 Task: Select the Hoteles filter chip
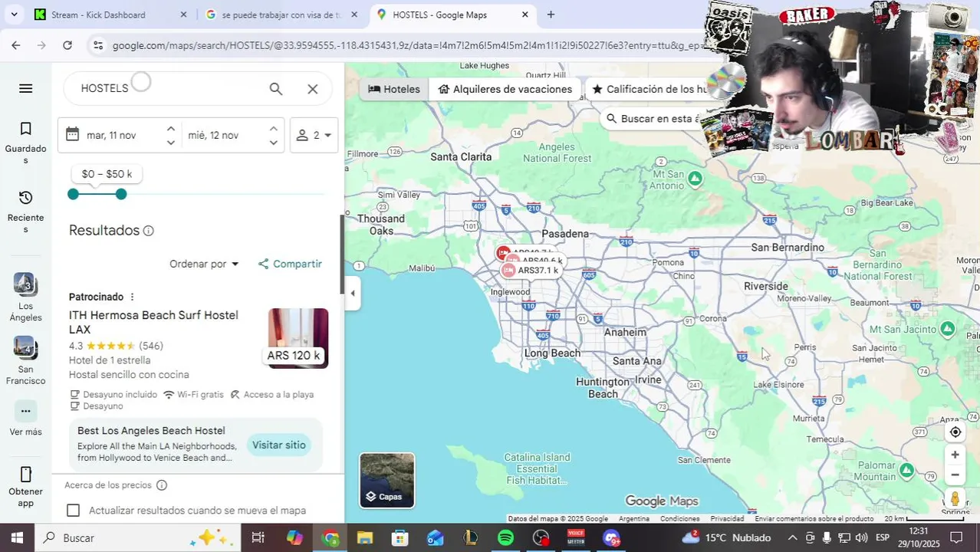(394, 89)
